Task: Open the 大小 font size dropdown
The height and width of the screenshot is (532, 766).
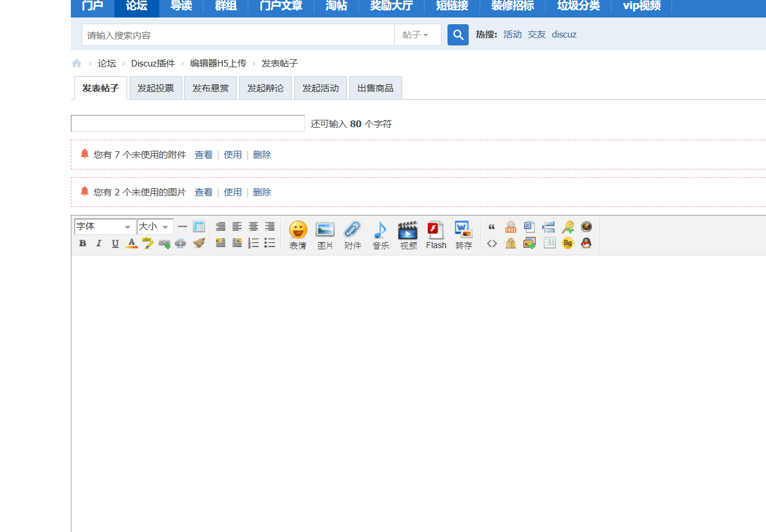Action: tap(154, 226)
